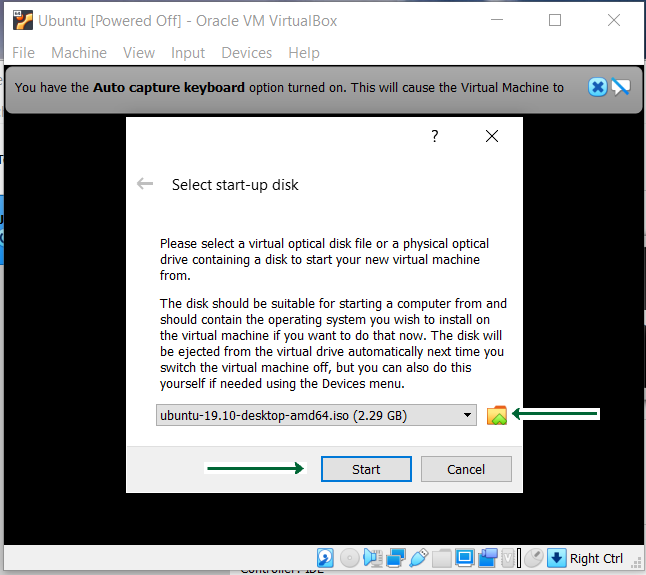646x575 pixels.
Task: Open the Machine menu
Action: point(79,53)
